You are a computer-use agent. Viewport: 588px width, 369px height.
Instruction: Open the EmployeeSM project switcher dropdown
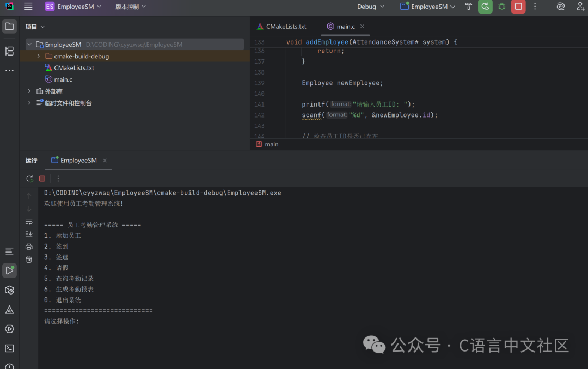(73, 7)
